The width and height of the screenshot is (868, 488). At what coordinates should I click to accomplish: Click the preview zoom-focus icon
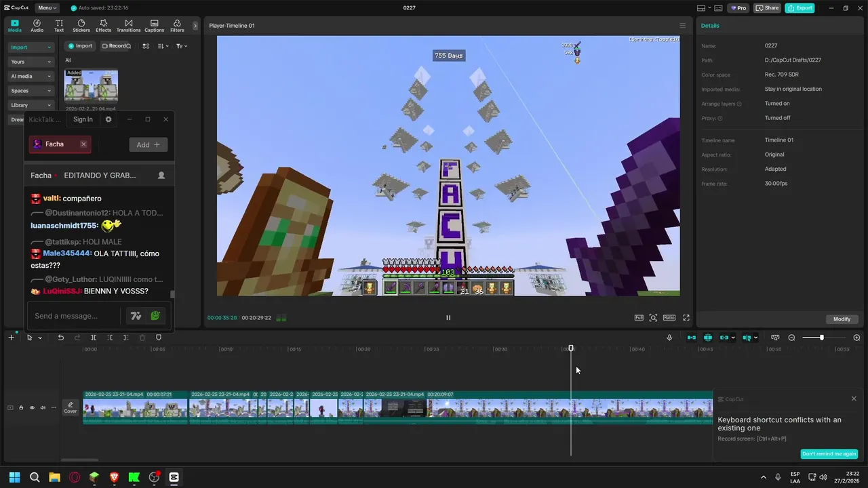(653, 317)
